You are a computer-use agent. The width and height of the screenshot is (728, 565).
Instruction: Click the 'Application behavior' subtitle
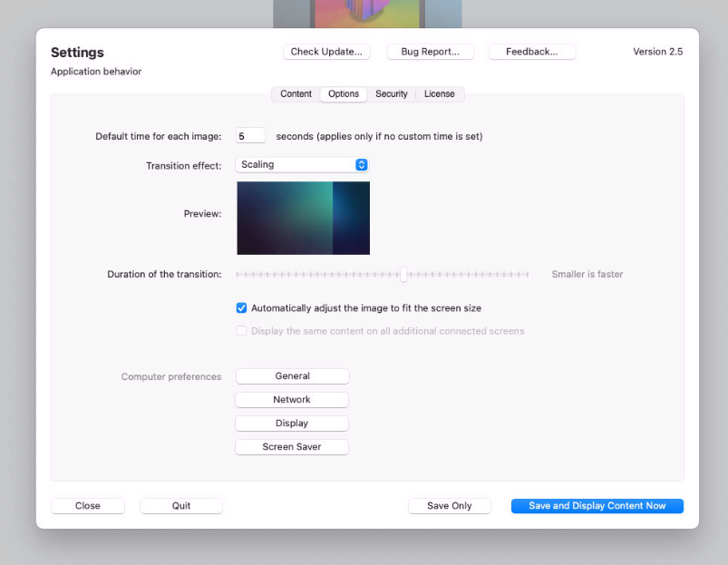click(x=96, y=72)
